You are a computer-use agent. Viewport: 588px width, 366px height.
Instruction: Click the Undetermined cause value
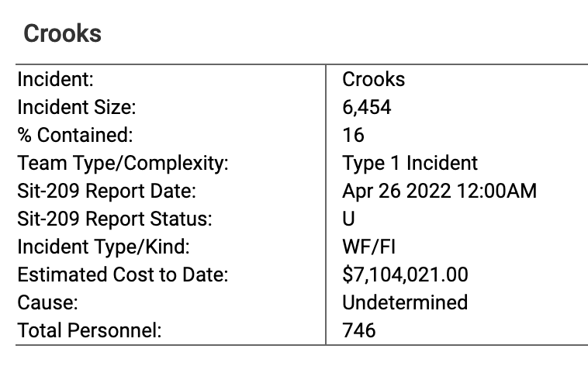coord(405,302)
